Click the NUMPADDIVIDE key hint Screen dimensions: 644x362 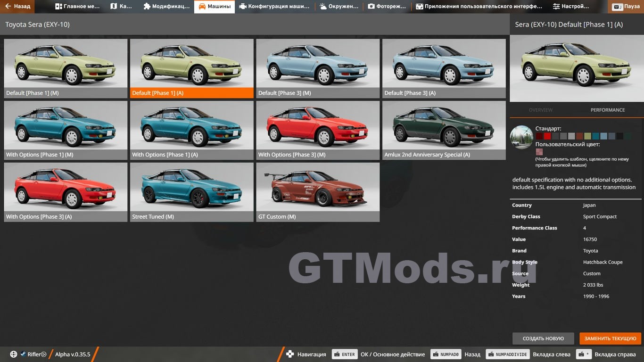[507, 354]
